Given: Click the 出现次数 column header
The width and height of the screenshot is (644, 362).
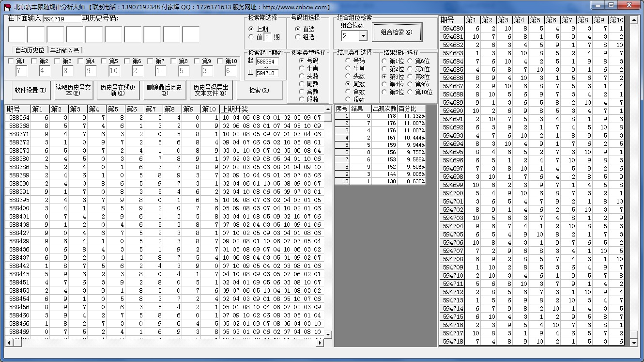Looking at the screenshot, I should [384, 109].
